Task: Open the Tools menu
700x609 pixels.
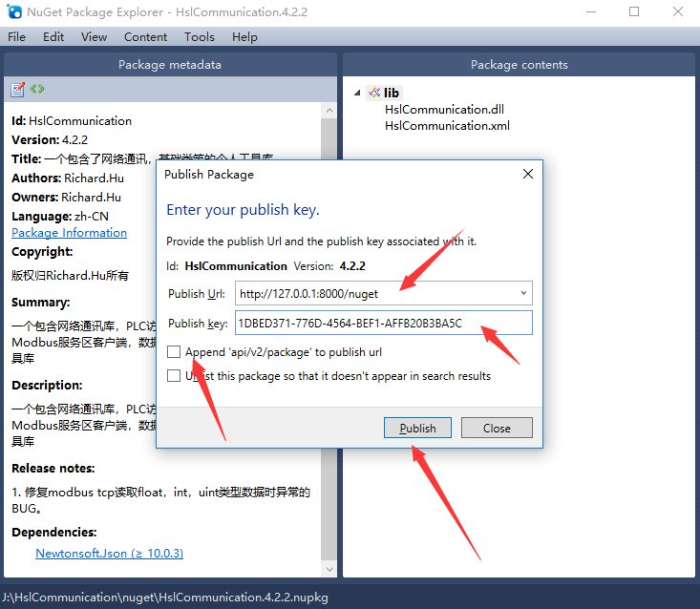Action: pos(199,37)
